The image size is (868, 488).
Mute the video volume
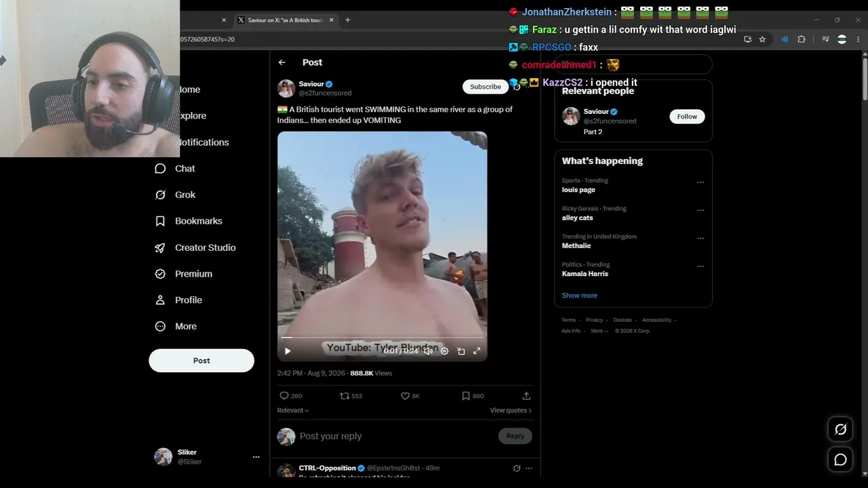pos(429,351)
